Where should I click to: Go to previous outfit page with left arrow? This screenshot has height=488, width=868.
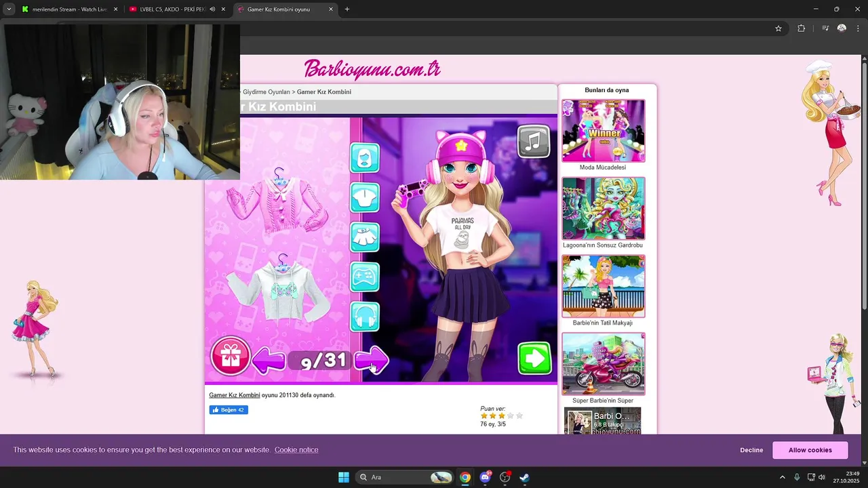[269, 360]
